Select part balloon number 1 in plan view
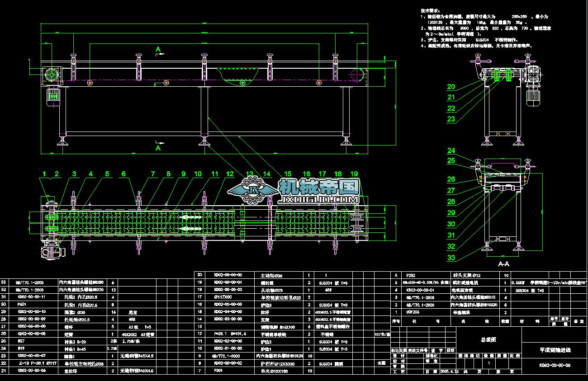Viewport: 588px width, 381px height. tap(44, 174)
